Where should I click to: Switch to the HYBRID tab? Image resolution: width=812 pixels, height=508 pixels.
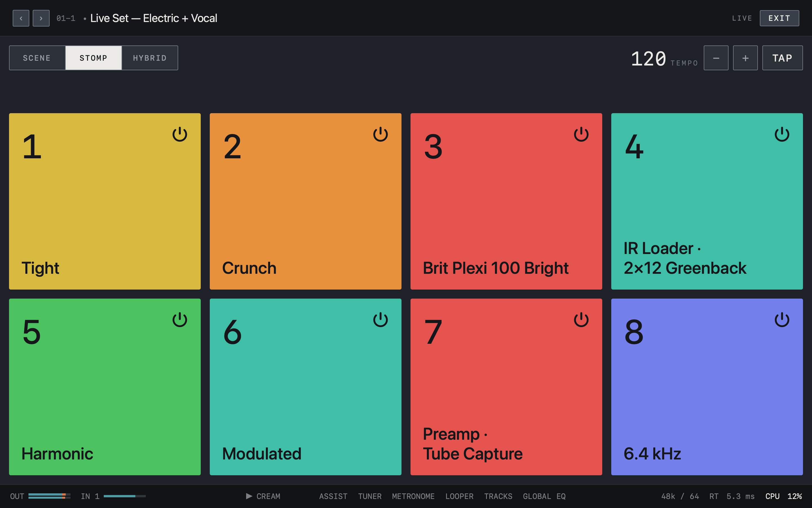150,58
